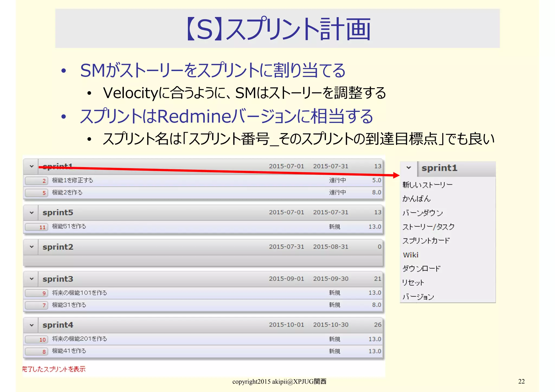
Task: Open story ID 7 badge
Action: click(37, 305)
